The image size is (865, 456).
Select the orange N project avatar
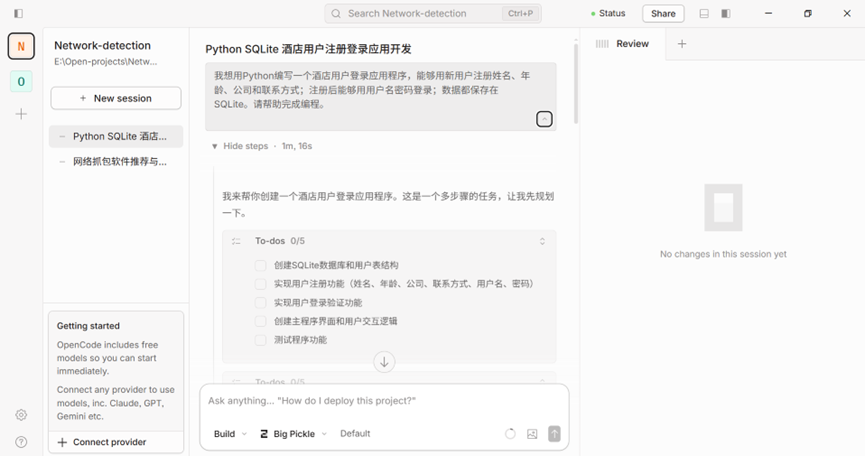coord(21,46)
